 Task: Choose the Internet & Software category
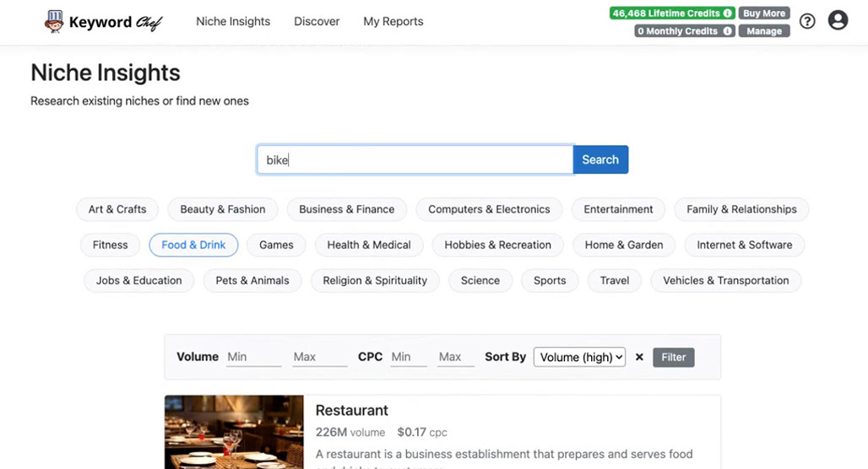pos(744,245)
